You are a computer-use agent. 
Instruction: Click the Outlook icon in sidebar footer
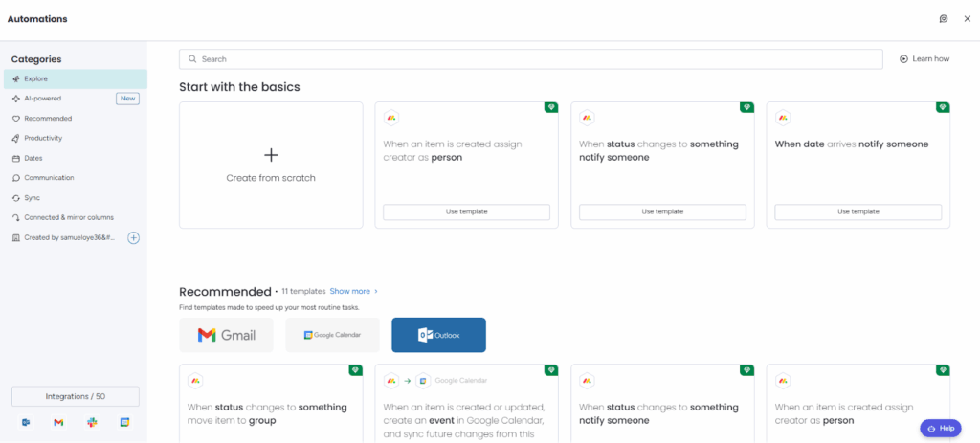(26, 422)
